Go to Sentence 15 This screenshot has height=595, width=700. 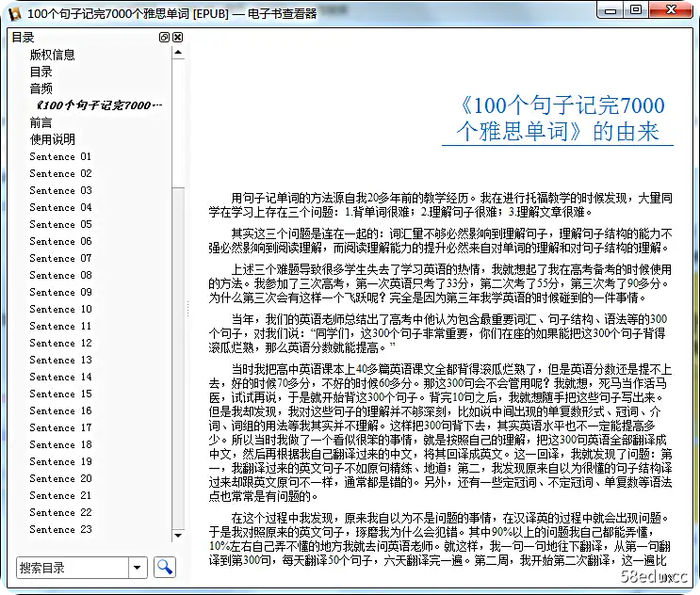(60, 394)
